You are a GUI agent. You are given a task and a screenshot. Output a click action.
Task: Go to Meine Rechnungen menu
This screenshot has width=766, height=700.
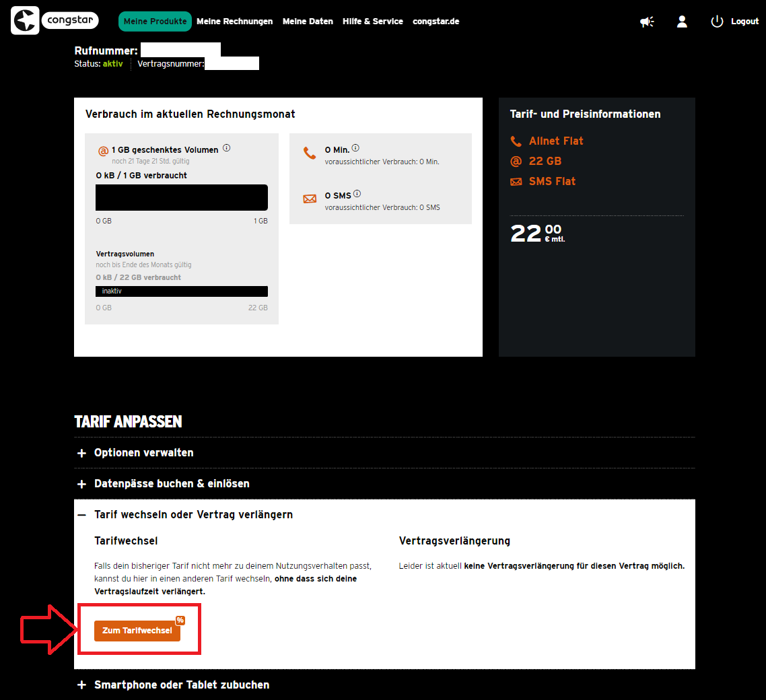tap(234, 22)
